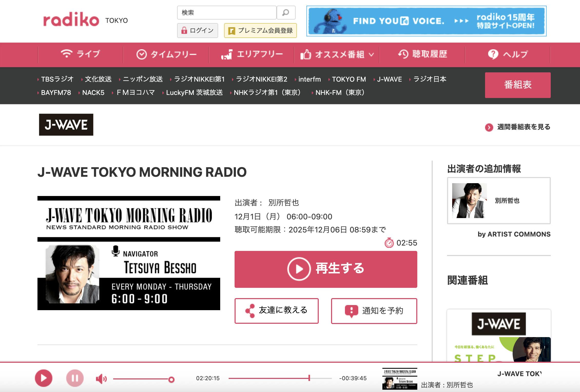Open the 番組表 program guide

[517, 85]
